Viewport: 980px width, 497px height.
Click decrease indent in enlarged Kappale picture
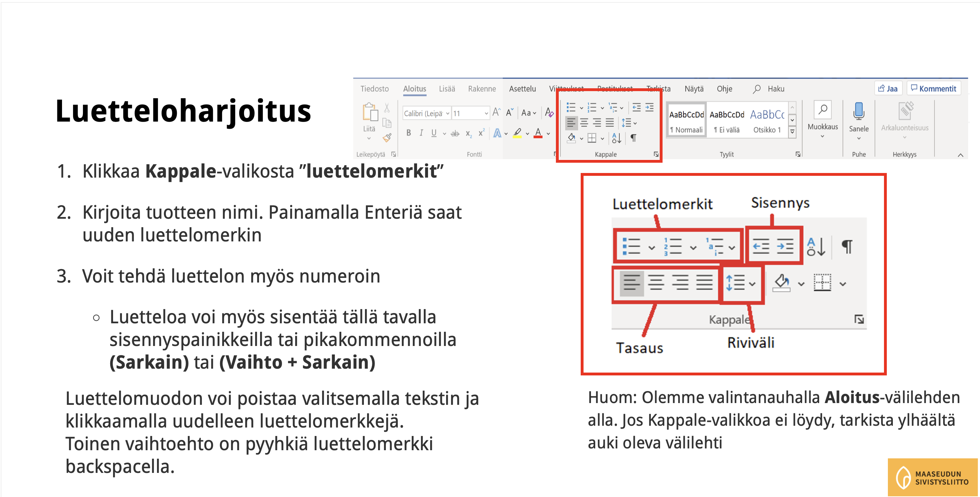(761, 246)
